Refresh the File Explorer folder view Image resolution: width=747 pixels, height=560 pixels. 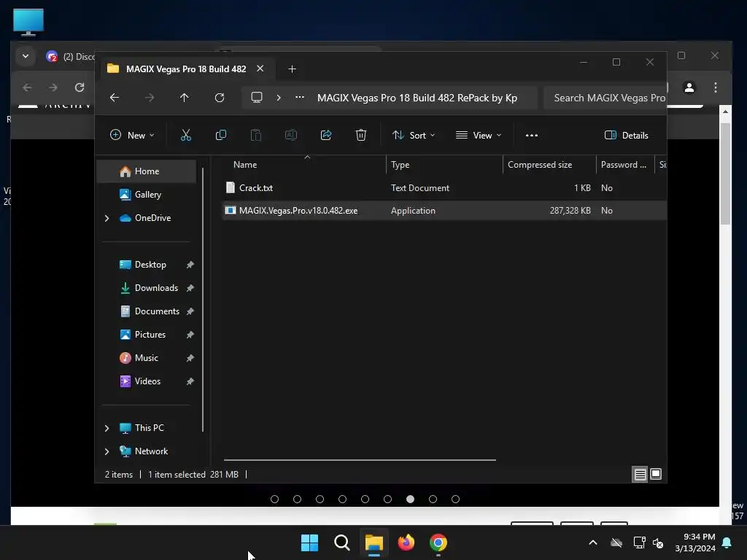coord(220,98)
